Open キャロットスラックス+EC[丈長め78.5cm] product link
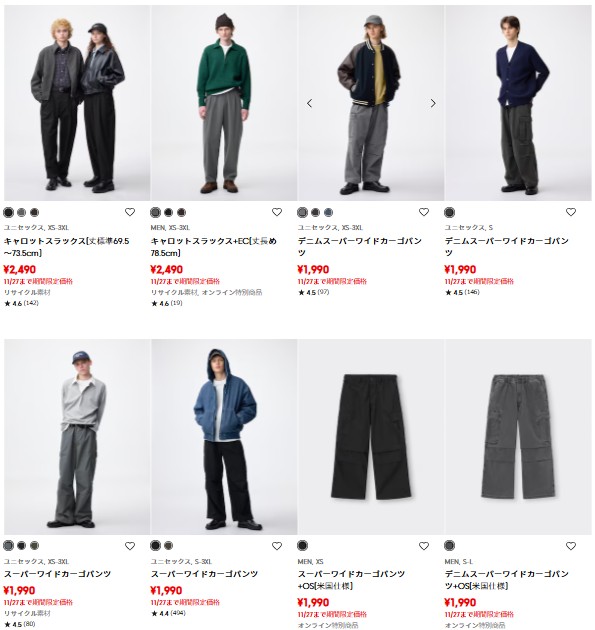The height and width of the screenshot is (630, 595). tap(214, 247)
